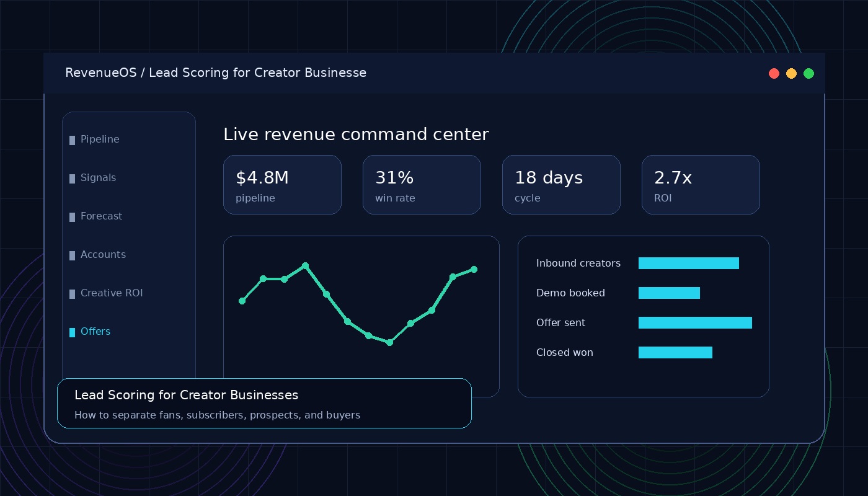Click the green window dot

click(808, 74)
